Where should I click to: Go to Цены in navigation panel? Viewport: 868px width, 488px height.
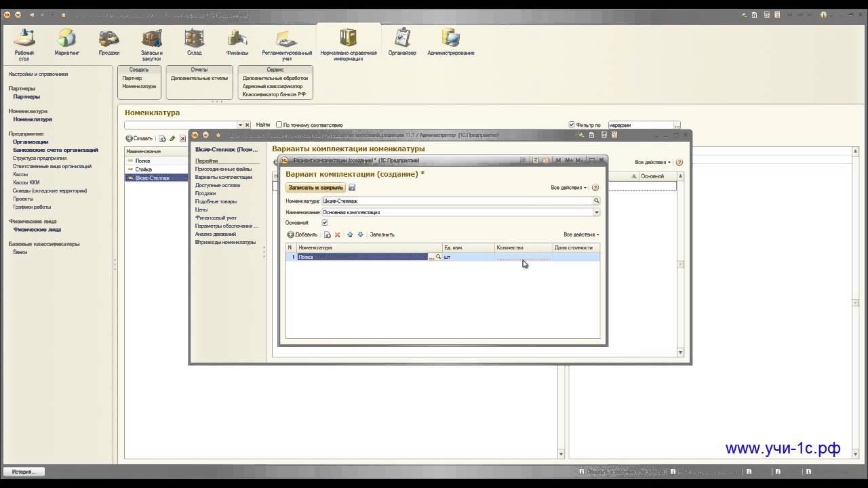(x=201, y=209)
